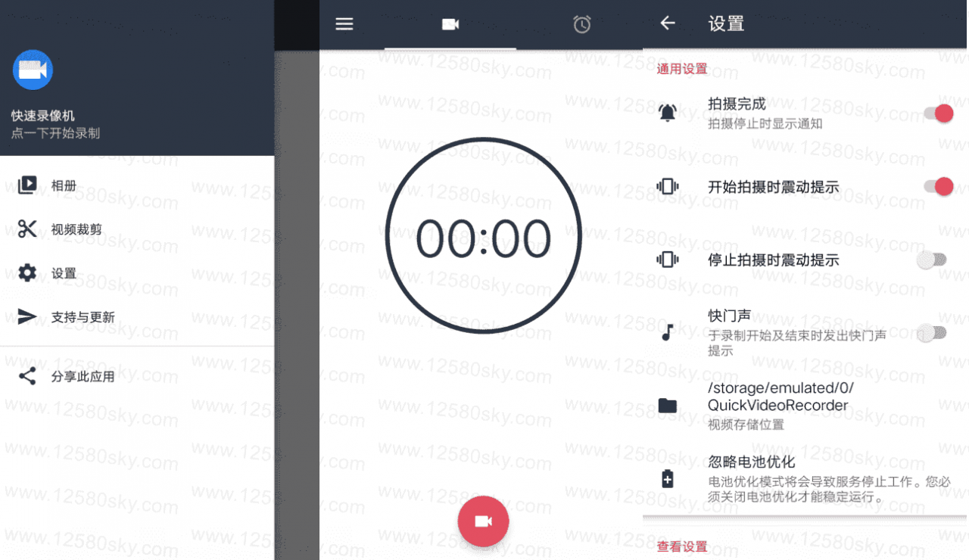This screenshot has height=560, width=969.
Task: Select the video camera tab icon
Action: click(x=450, y=23)
